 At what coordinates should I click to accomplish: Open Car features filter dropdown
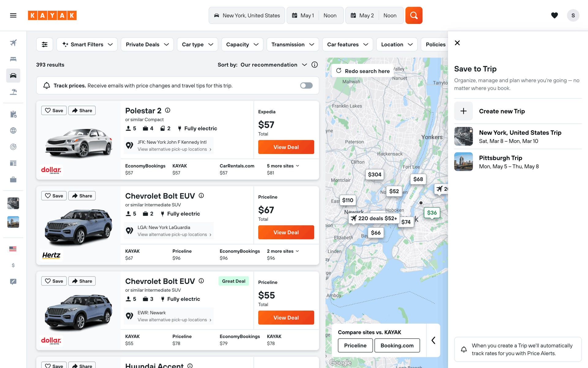(348, 44)
